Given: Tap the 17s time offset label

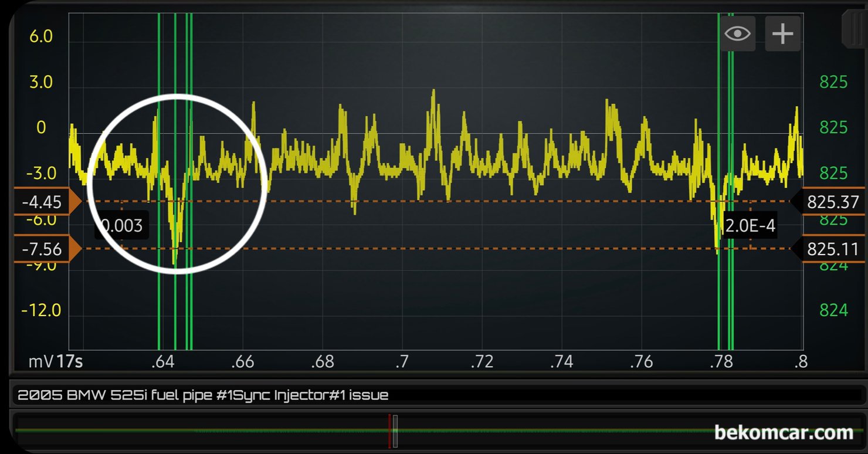Looking at the screenshot, I should coord(70,361).
